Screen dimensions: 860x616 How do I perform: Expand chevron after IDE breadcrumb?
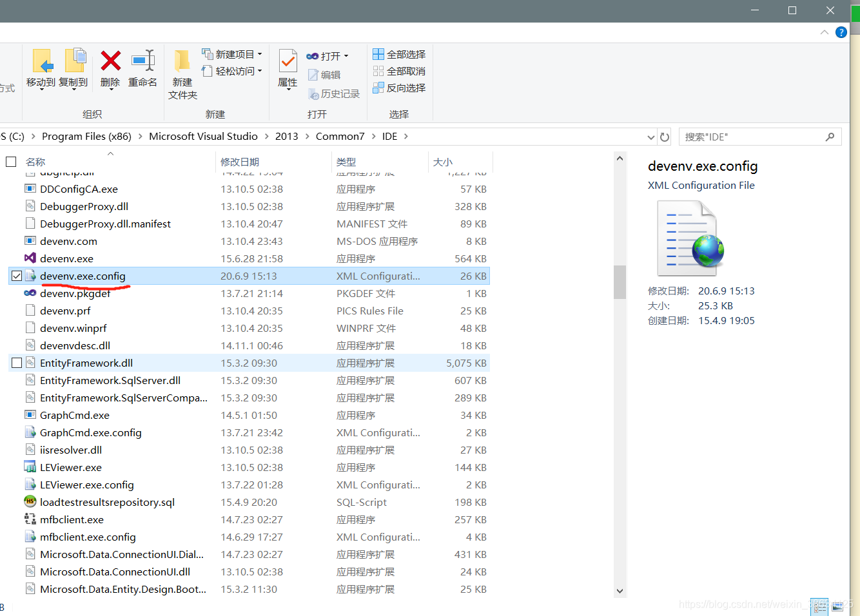coord(406,136)
